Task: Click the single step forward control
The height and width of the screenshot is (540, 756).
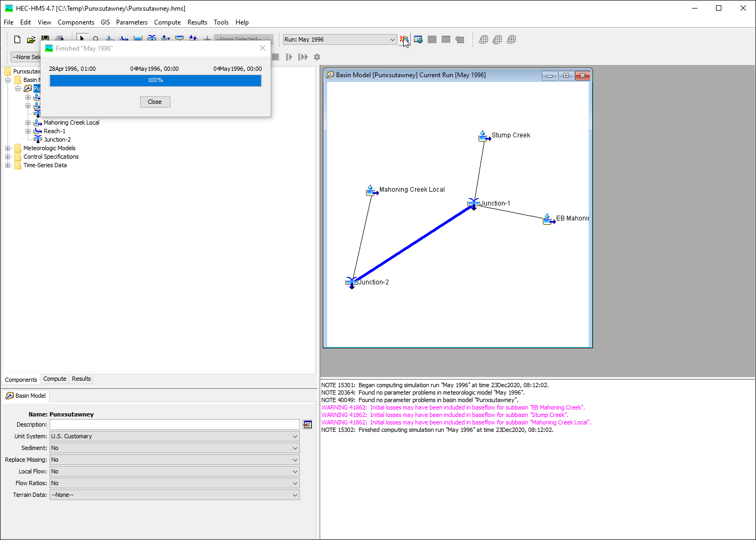Action: pos(289,57)
